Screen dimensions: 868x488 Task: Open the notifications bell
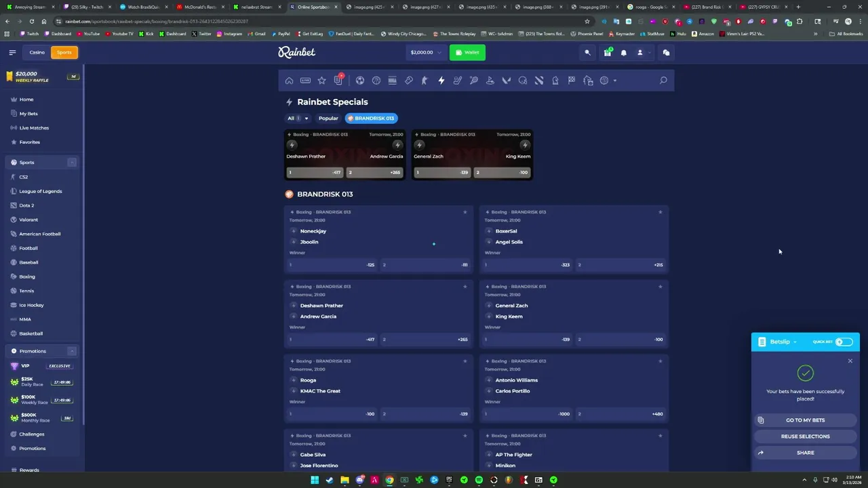point(624,52)
